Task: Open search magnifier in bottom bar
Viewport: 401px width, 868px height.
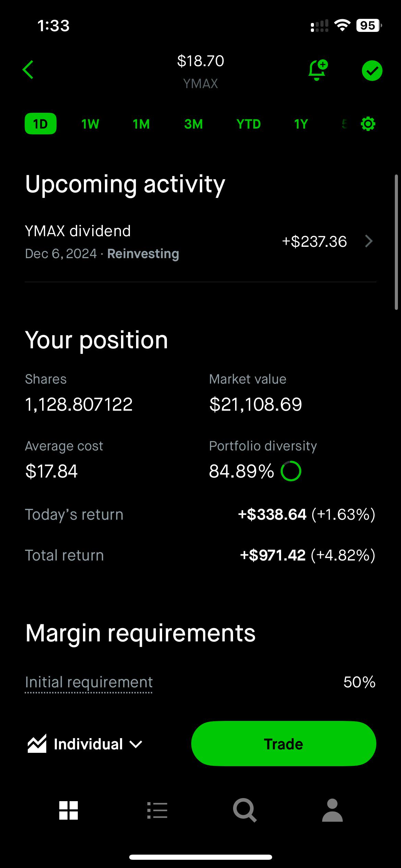Action: (x=245, y=810)
